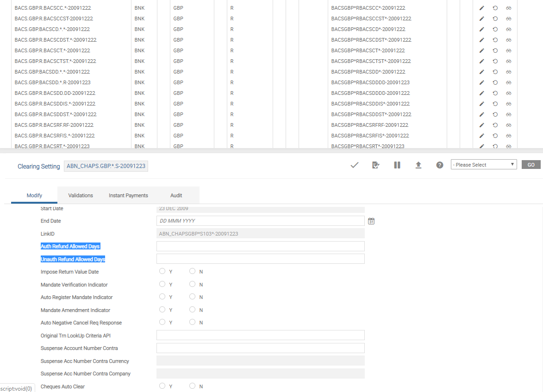Viewport: 543px width, 392px height.
Task: View BACS.GBP.R.BACSRF.RF-20091222 row using glasses icon
Action: point(508,125)
